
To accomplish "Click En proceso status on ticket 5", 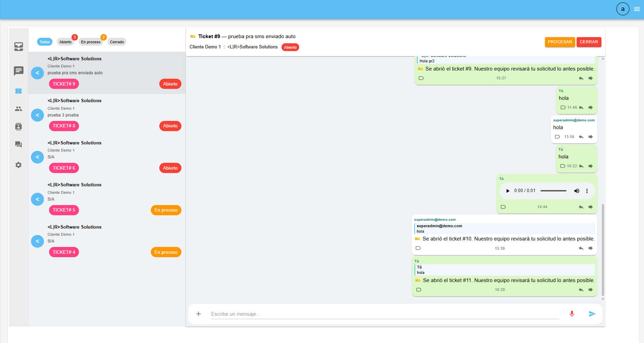I will [166, 210].
